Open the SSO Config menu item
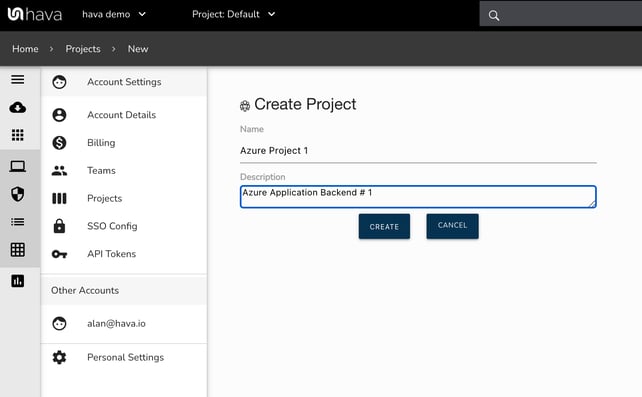This screenshot has width=642, height=397. tap(124, 226)
